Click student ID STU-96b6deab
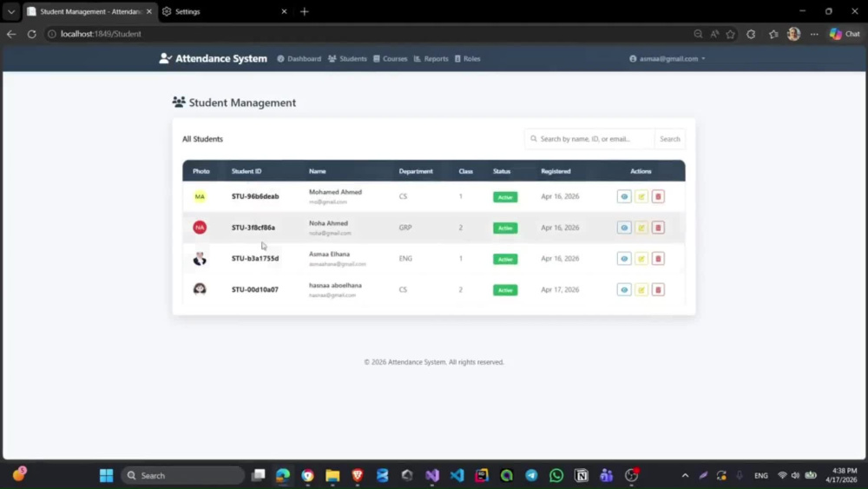This screenshot has height=489, width=868. (x=255, y=196)
